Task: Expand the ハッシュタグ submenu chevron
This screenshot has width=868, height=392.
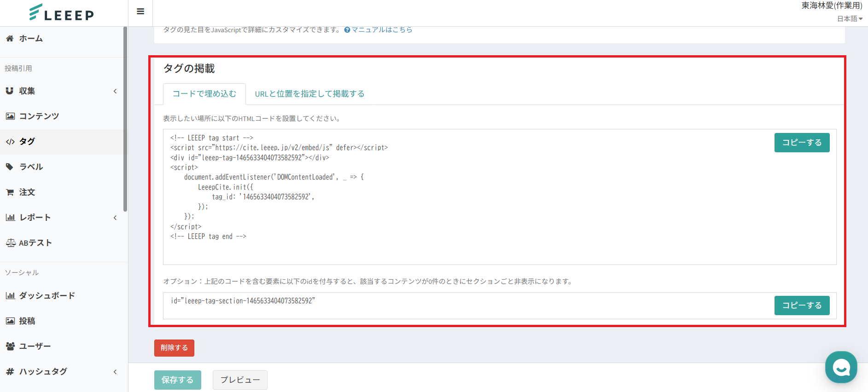Action: pos(115,372)
